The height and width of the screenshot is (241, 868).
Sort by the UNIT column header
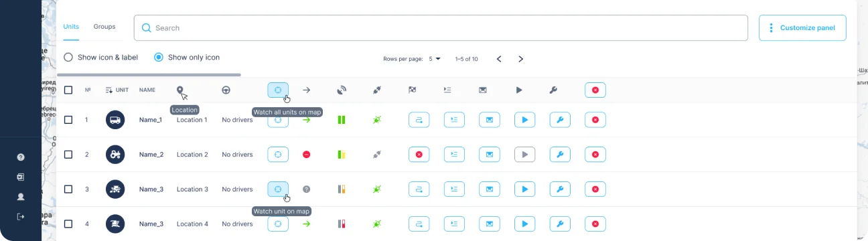[x=117, y=90]
